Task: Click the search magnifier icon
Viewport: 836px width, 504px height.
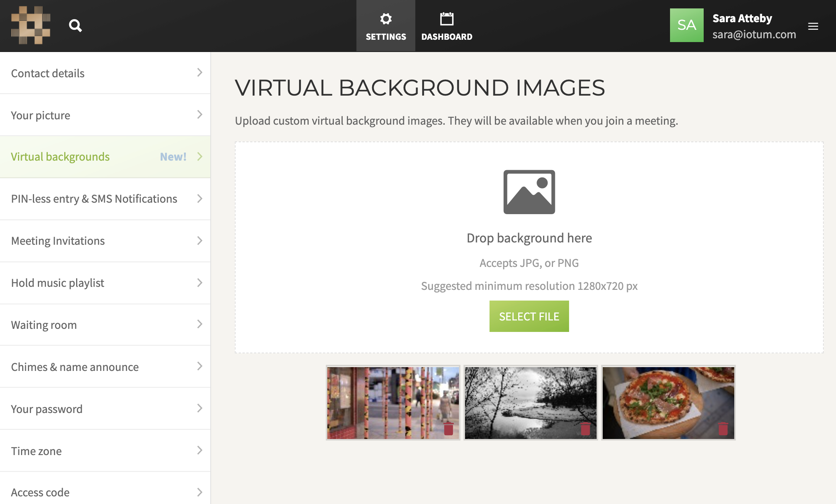Action: pyautogui.click(x=75, y=26)
